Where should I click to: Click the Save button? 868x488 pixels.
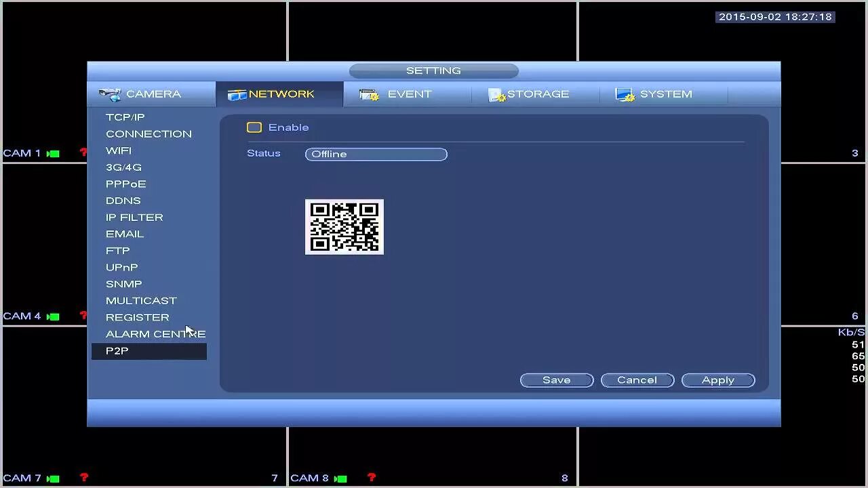pos(557,380)
